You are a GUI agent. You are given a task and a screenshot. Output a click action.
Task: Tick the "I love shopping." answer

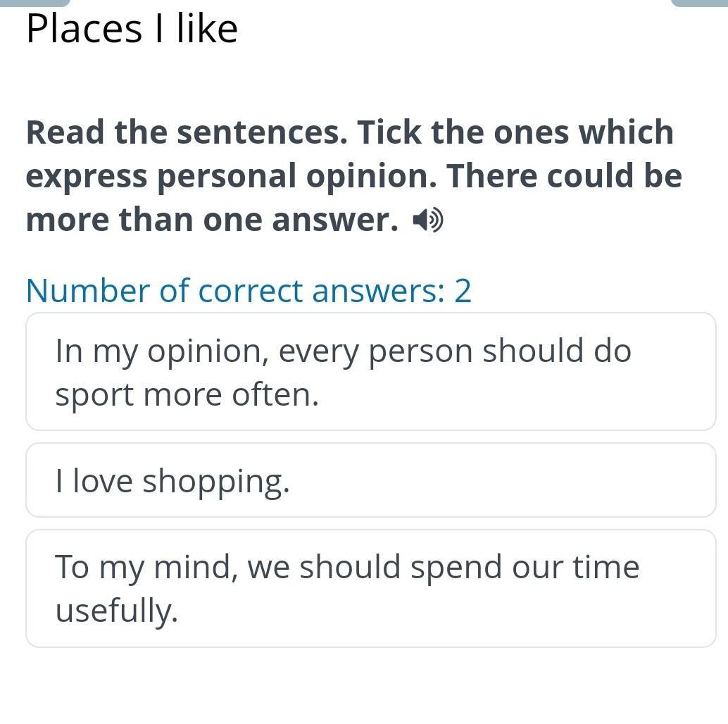click(x=370, y=481)
